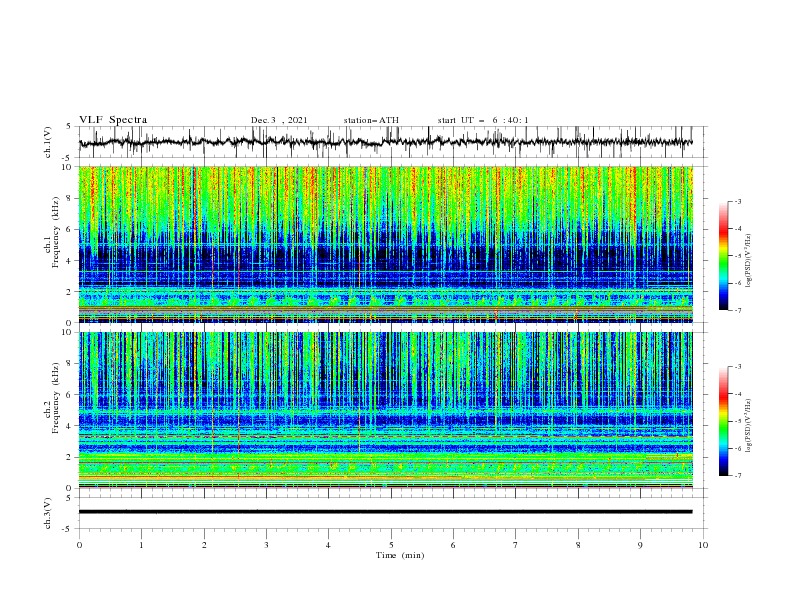Click the ch.1 waveform trace plot
The height and width of the screenshot is (612, 792).
pyautogui.click(x=385, y=142)
